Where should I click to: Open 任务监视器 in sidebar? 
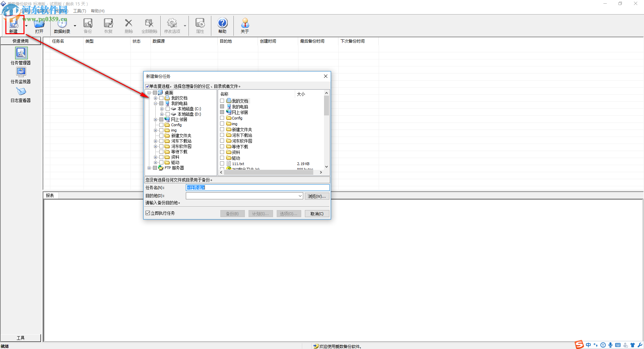click(x=21, y=75)
